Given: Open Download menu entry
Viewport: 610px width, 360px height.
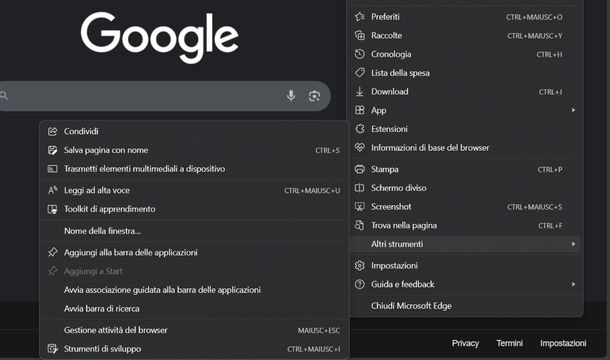Looking at the screenshot, I should (465, 91).
